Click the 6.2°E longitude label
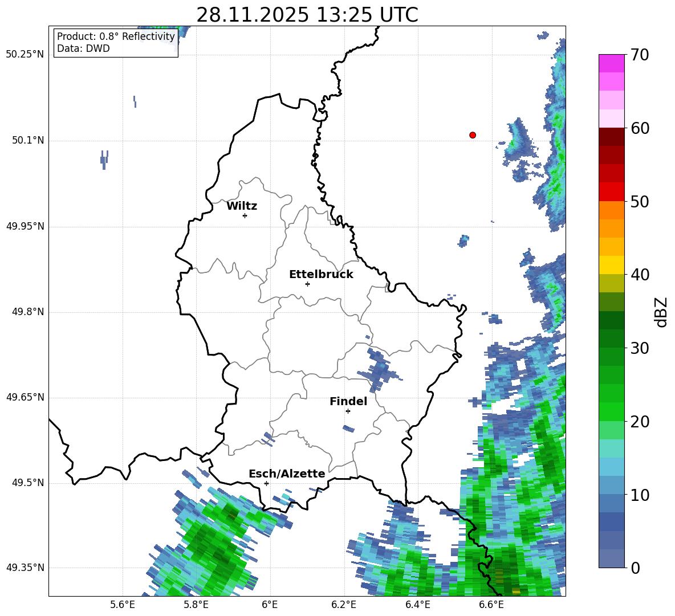675x616 pixels. click(x=344, y=605)
